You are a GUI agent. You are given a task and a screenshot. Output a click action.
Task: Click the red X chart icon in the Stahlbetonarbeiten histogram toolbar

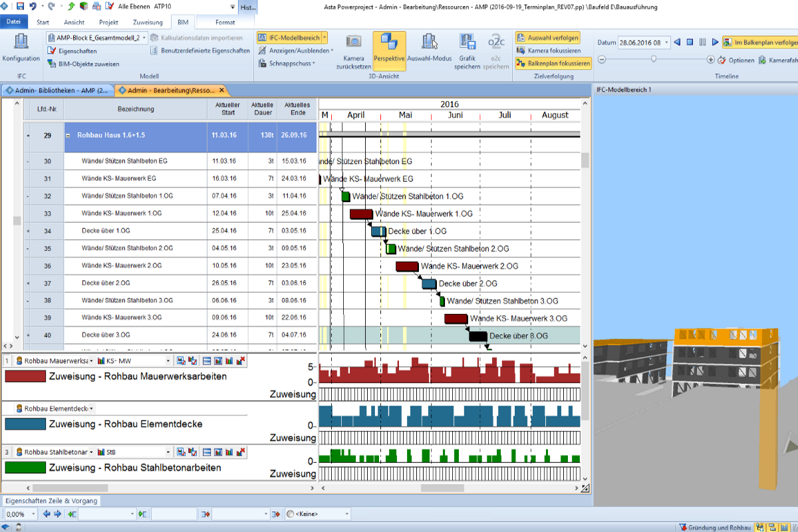[x=241, y=452]
